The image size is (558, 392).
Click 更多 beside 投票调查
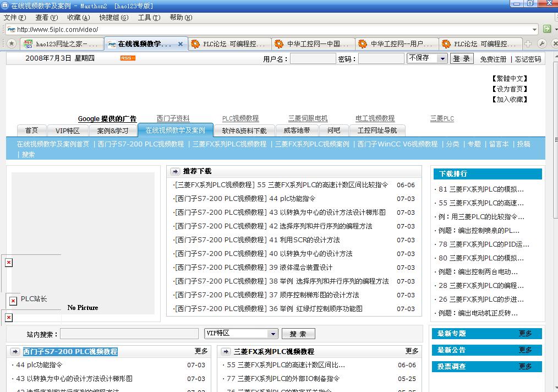point(525,366)
